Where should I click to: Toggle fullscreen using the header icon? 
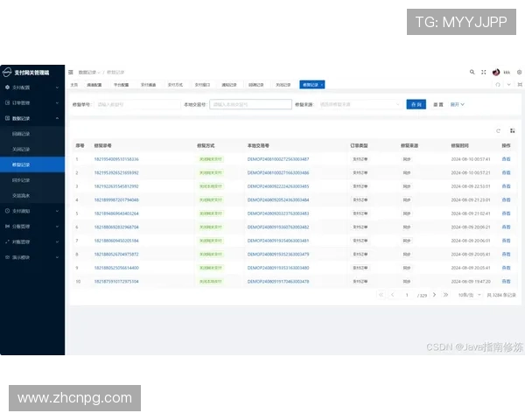pyautogui.click(x=483, y=72)
